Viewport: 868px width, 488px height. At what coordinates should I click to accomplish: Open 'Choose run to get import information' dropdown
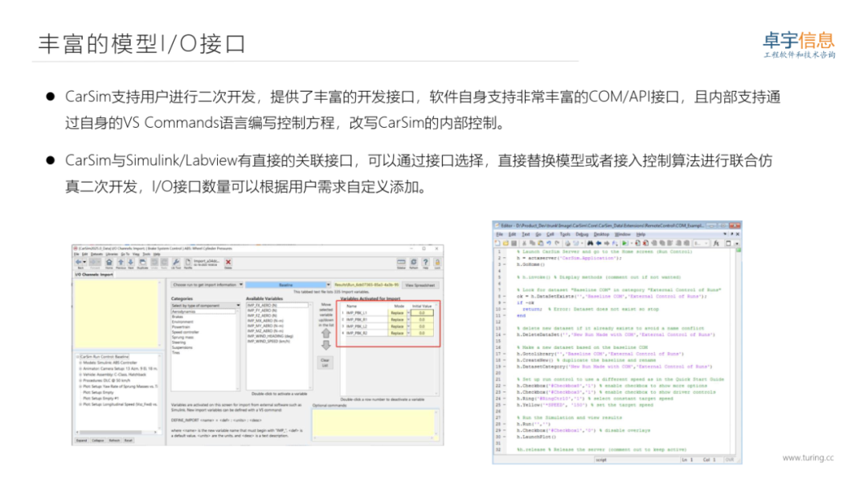[207, 285]
